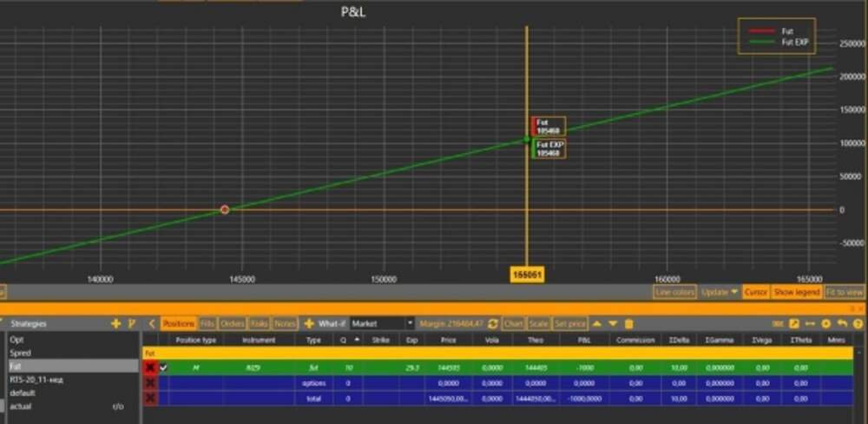Screen dimensions: 868x424
Task: Refresh the margin value
Action: (x=493, y=323)
